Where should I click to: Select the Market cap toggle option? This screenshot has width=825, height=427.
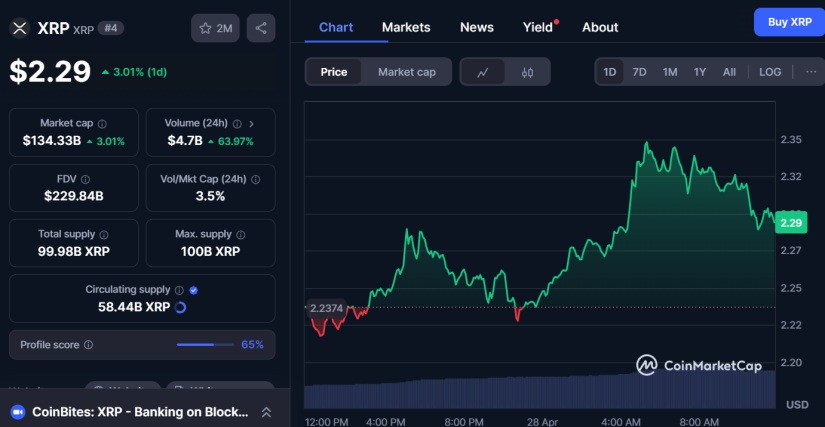406,72
